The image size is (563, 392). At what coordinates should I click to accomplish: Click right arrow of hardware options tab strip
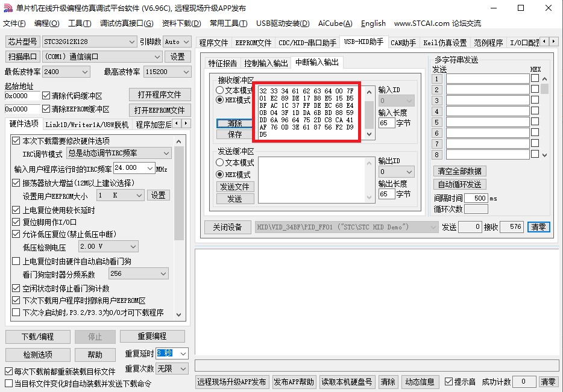pos(187,124)
